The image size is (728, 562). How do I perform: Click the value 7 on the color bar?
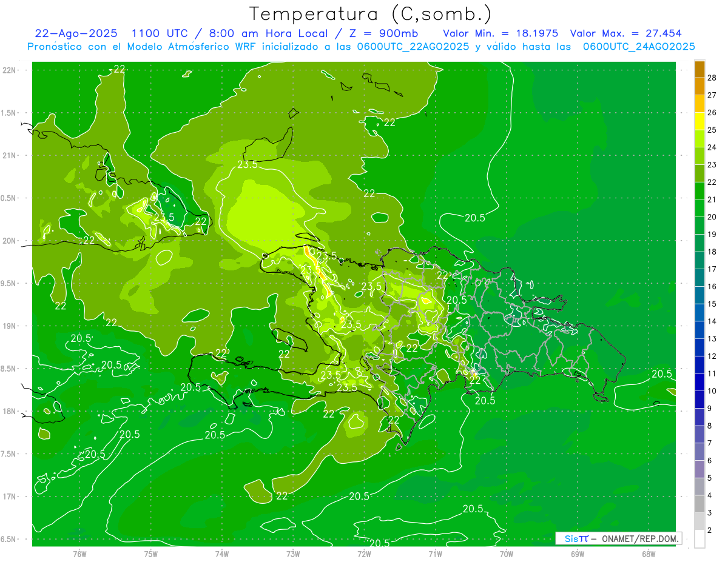[x=710, y=443]
